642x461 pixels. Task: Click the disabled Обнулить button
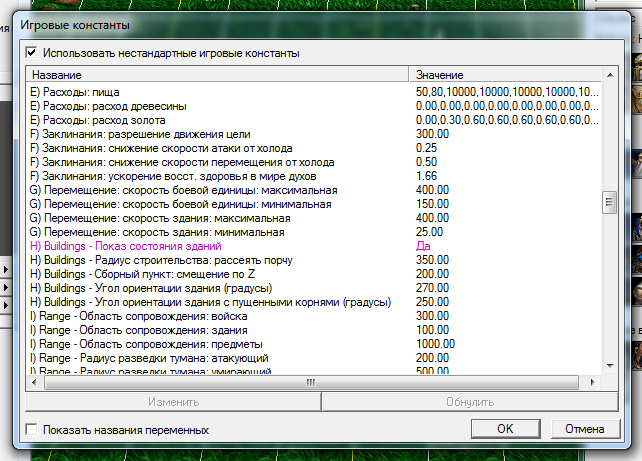tap(470, 402)
